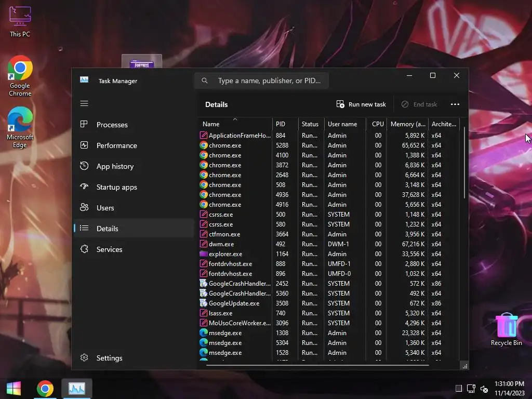
Task: Select msedge.exe with PID 5304
Action: [x=329, y=343]
